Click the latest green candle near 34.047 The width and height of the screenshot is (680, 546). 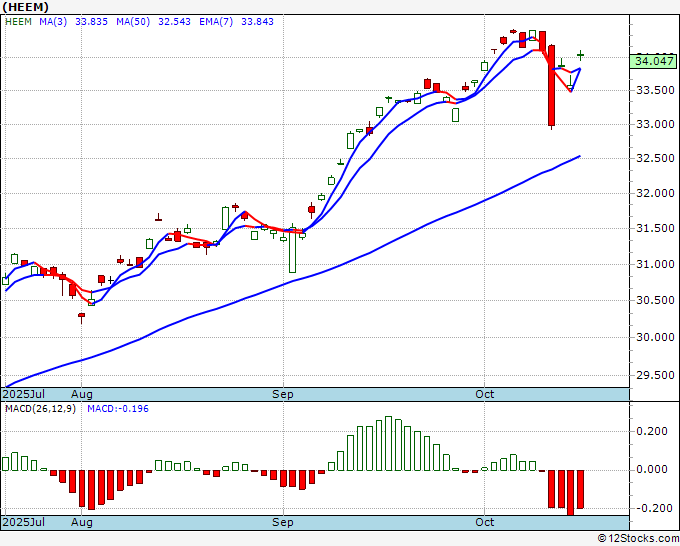pos(580,55)
